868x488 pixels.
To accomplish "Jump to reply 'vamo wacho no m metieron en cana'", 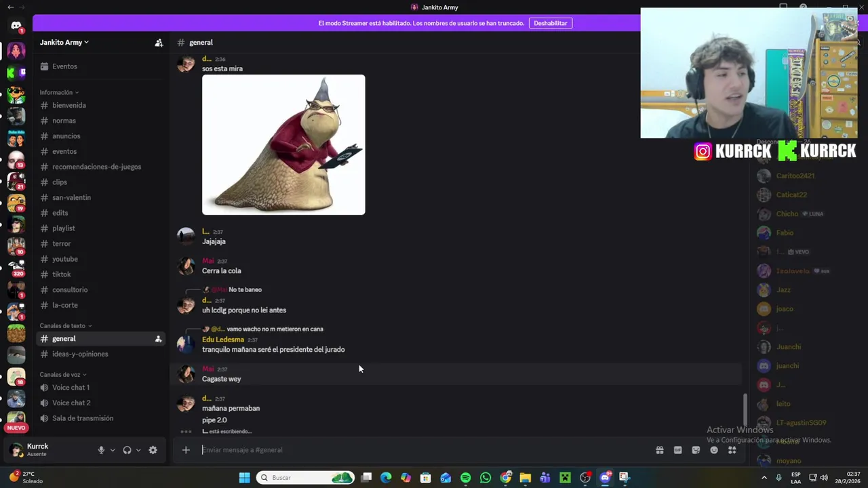I will pyautogui.click(x=275, y=329).
